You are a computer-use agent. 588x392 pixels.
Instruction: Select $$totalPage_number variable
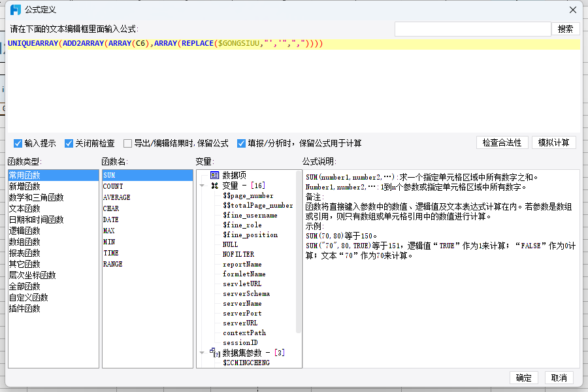click(x=257, y=206)
